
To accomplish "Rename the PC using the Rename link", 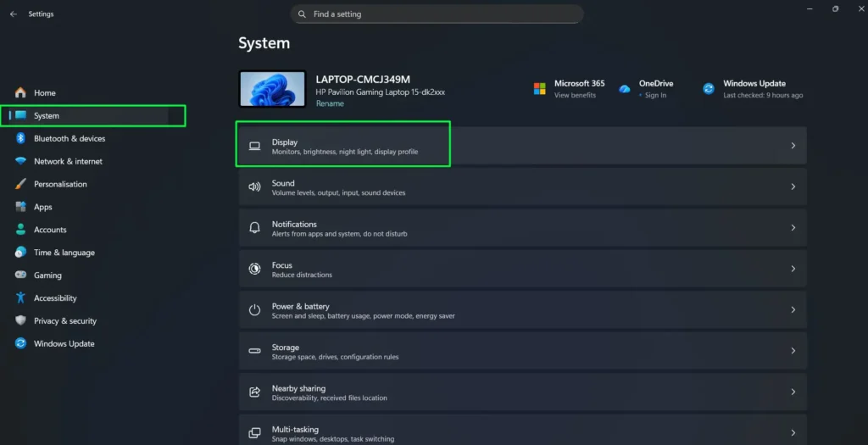I will [x=330, y=103].
